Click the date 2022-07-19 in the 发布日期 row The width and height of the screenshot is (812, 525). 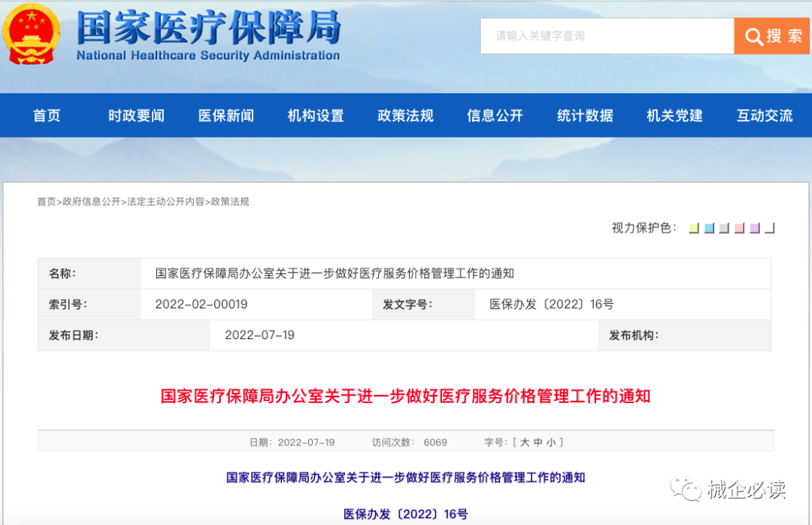click(x=259, y=335)
